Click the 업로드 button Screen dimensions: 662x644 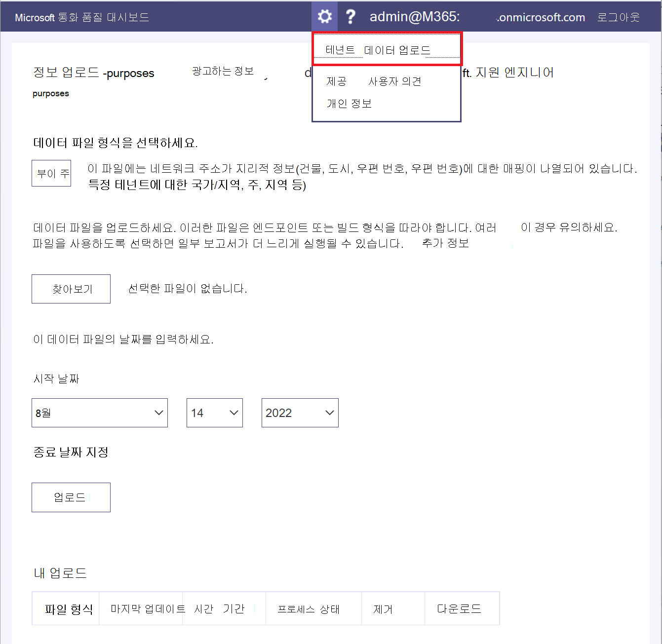pyautogui.click(x=71, y=497)
